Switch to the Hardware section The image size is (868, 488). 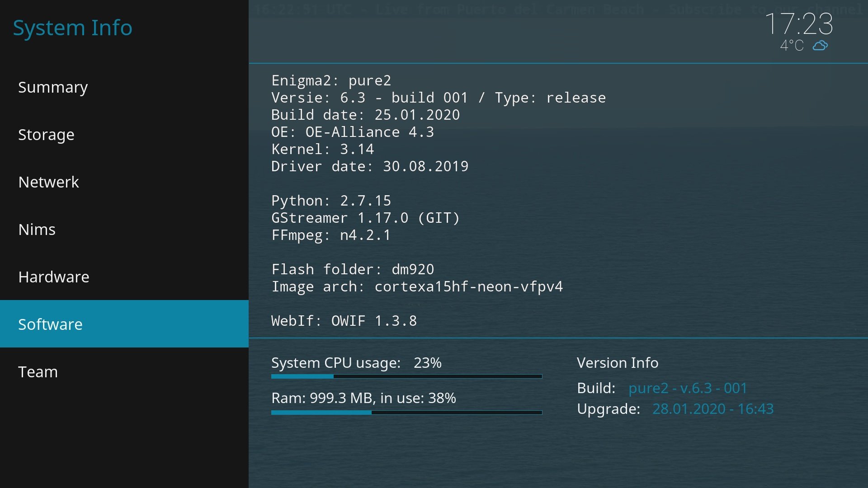coord(54,277)
